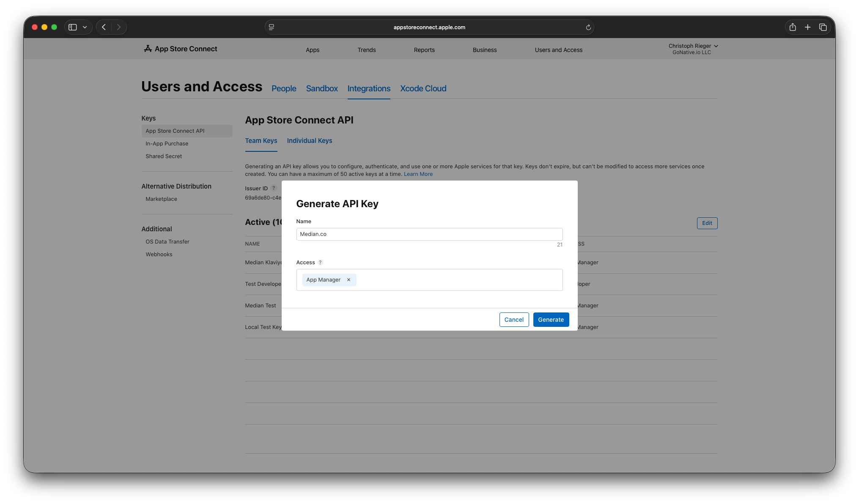Image resolution: width=859 pixels, height=504 pixels.
Task: Click the Issuer ID help question mark
Action: click(x=274, y=188)
